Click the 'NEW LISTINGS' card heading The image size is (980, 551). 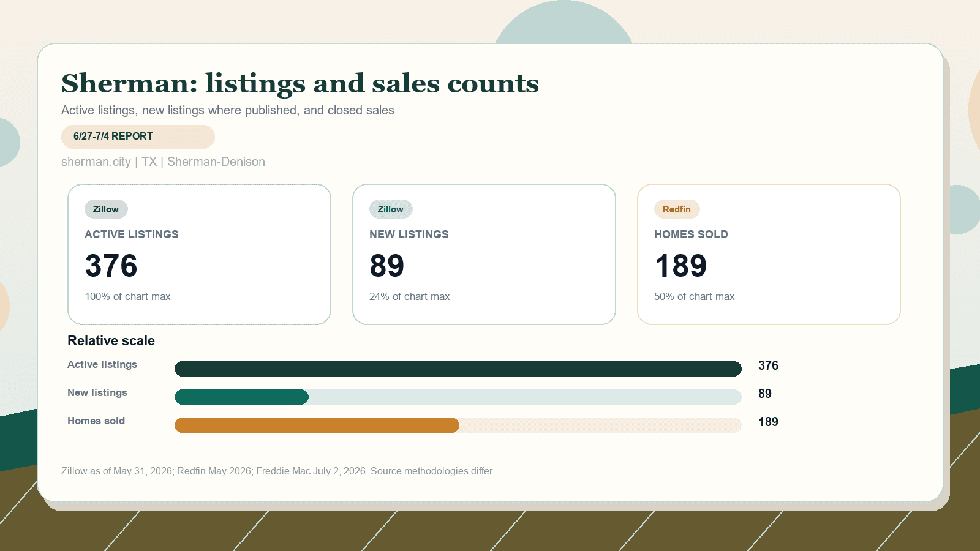409,234
